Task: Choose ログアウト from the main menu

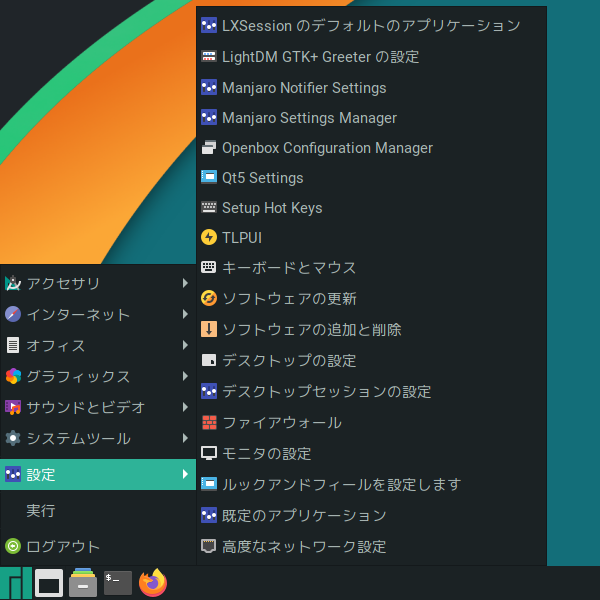Action: 98,546
